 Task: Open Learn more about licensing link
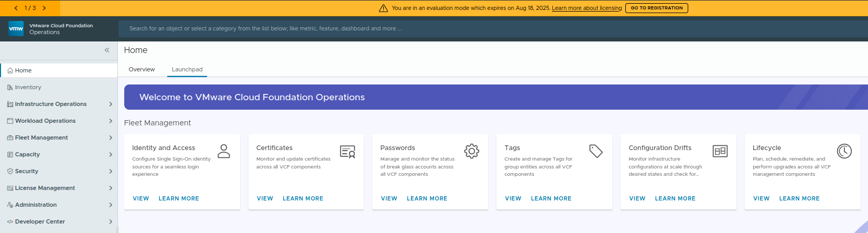coord(587,8)
